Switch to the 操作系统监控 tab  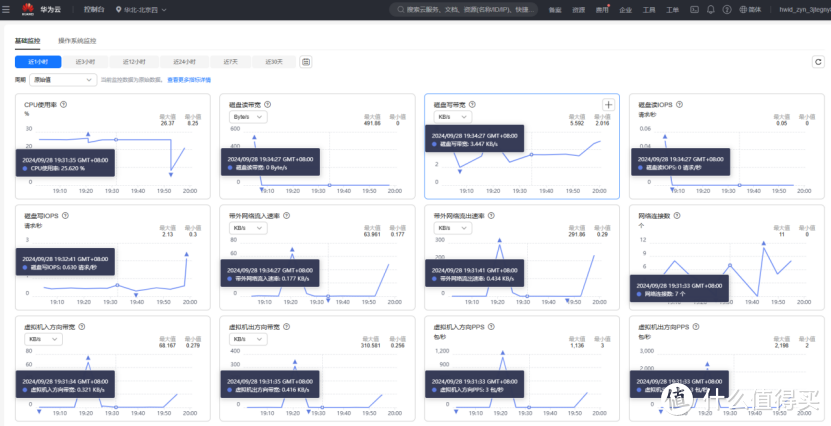tap(78, 41)
